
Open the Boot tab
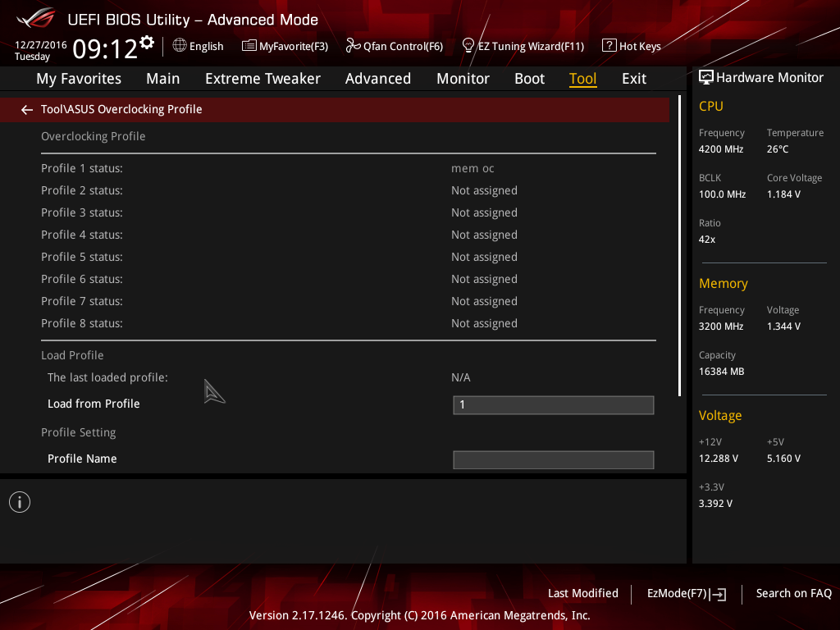coord(529,79)
